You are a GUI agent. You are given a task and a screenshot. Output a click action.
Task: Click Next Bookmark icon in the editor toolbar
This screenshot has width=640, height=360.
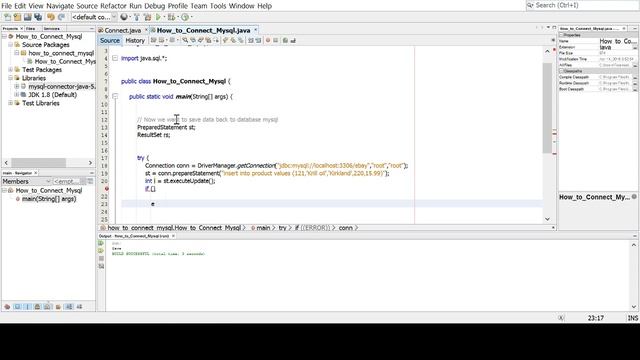[x=233, y=40]
